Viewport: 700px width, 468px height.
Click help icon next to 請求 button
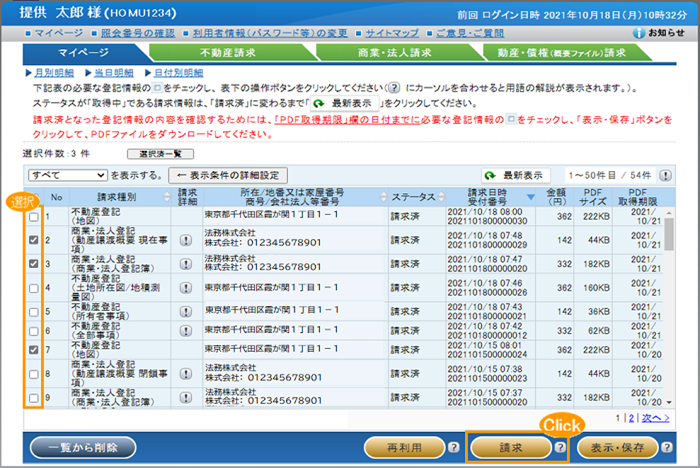coord(560,447)
